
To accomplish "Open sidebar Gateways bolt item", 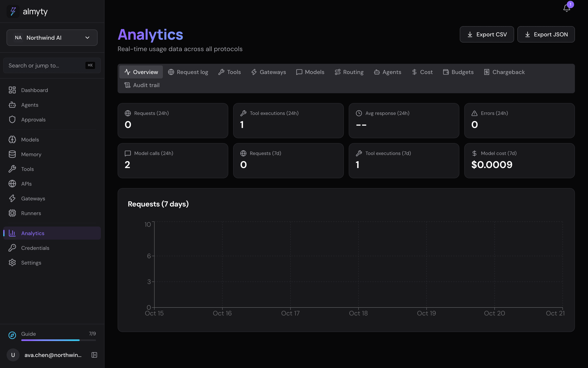I will 52,198.
